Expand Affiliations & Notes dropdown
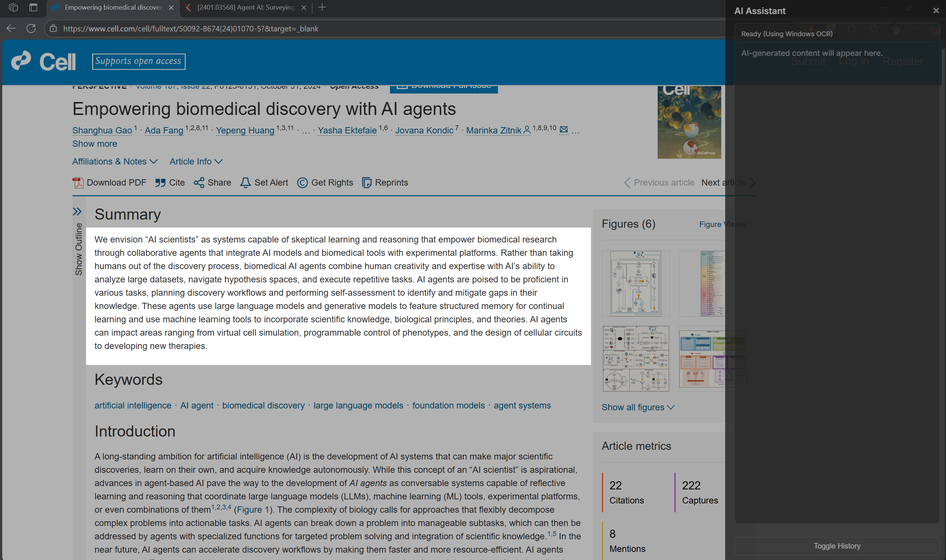The image size is (946, 560). [x=115, y=162]
